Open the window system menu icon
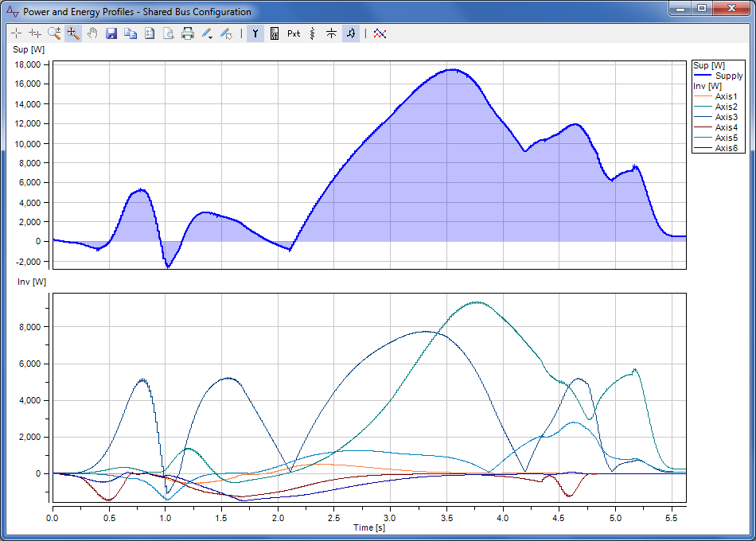Screen dimensions: 756x541 (13, 11)
